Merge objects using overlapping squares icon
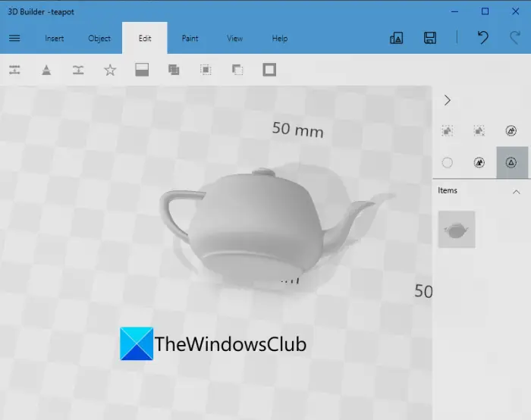Image resolution: width=531 pixels, height=420 pixels. [x=174, y=70]
